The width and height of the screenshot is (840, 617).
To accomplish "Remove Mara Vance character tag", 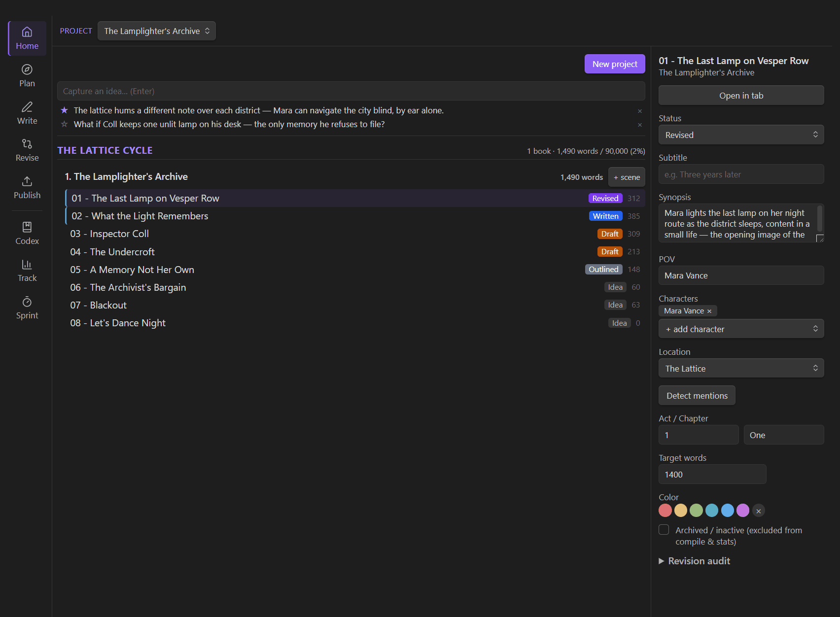I will tap(709, 311).
